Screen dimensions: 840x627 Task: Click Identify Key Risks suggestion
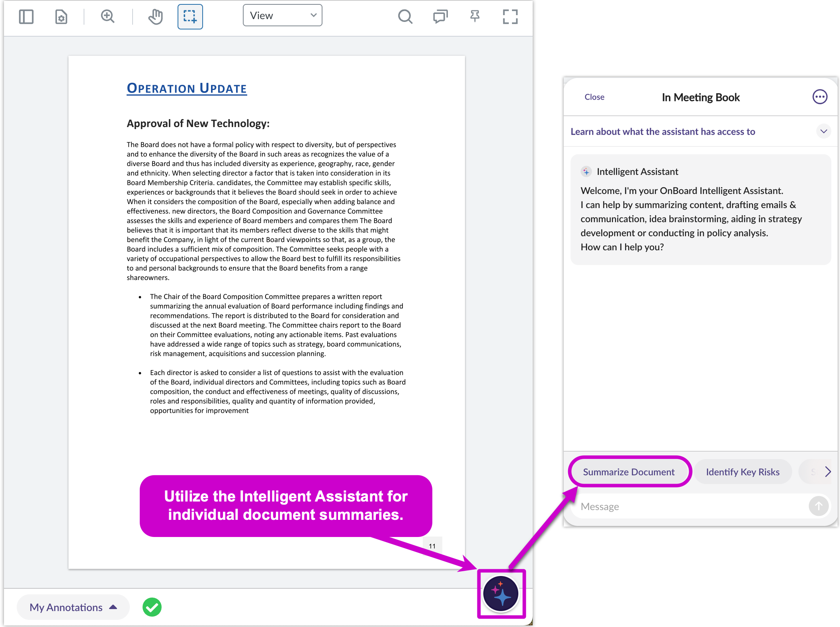tap(742, 472)
